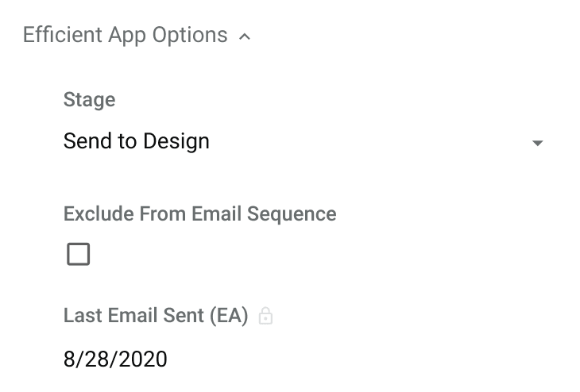Click the Exclude From Email Sequence label
580x392 pixels.
pos(200,214)
